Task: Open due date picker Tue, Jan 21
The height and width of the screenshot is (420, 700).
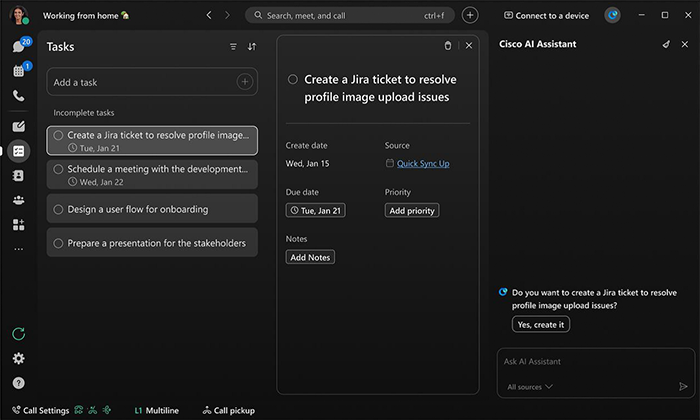Action: (316, 210)
